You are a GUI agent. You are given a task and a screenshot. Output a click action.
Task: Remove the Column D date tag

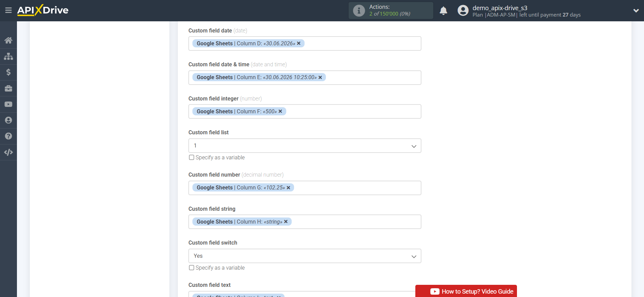(x=299, y=43)
